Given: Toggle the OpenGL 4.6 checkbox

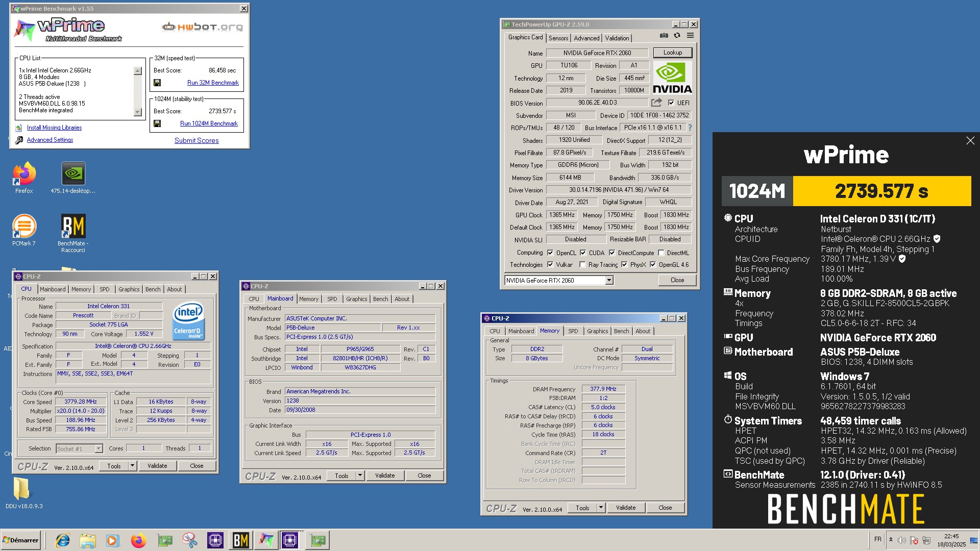Looking at the screenshot, I should 653,264.
